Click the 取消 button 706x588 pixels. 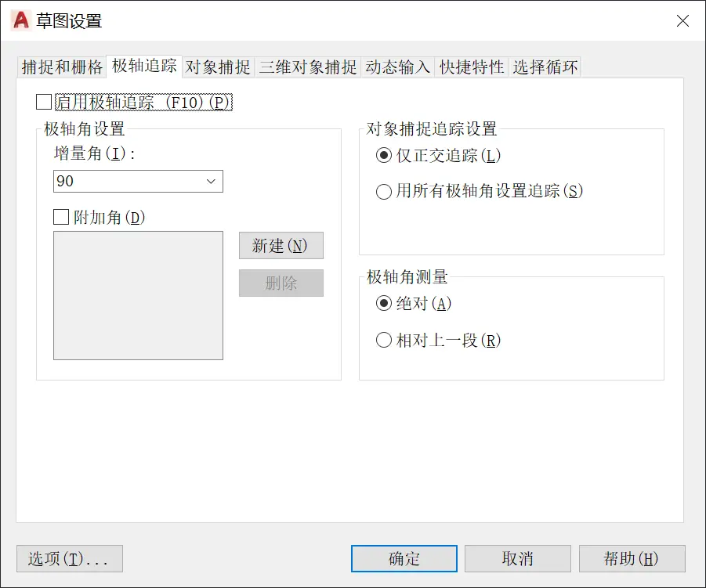click(x=518, y=559)
